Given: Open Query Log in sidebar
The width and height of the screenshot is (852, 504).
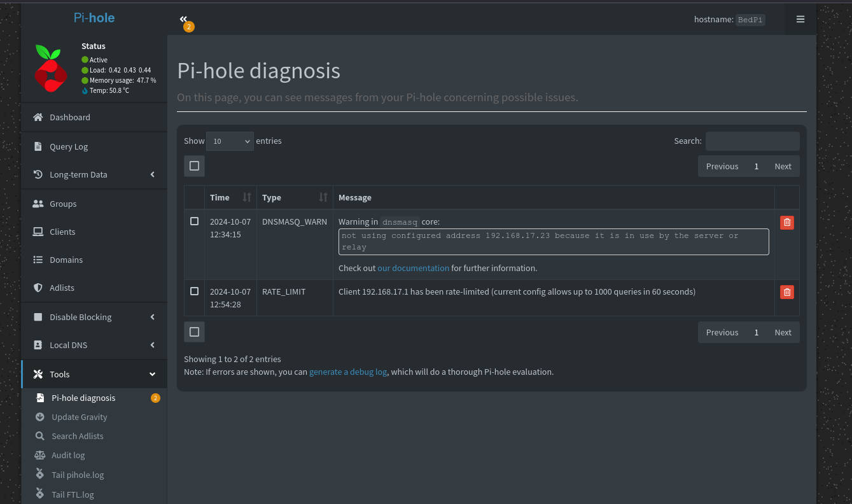Looking at the screenshot, I should pyautogui.click(x=69, y=146).
